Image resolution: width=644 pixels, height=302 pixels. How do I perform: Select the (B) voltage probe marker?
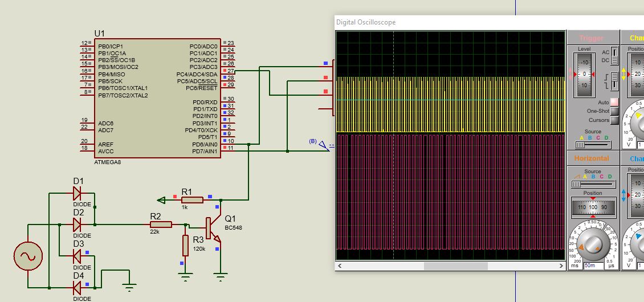[x=323, y=145]
